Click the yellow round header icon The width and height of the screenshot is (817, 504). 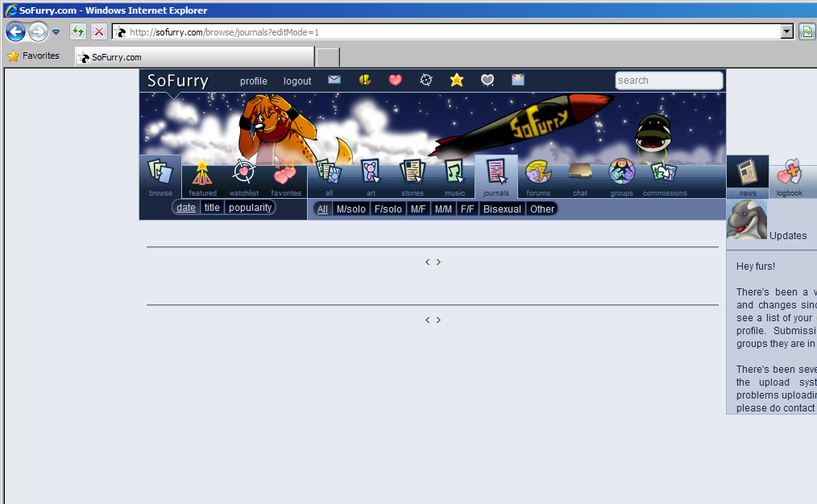(x=365, y=80)
